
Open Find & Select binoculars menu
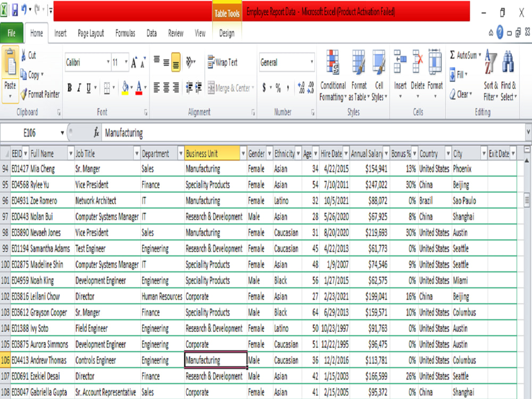tap(508, 76)
